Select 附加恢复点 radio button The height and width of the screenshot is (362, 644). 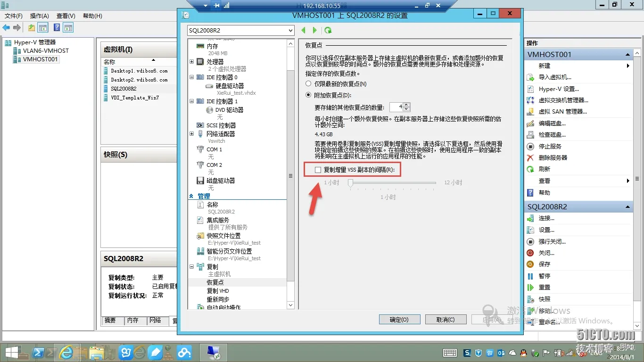click(x=309, y=95)
